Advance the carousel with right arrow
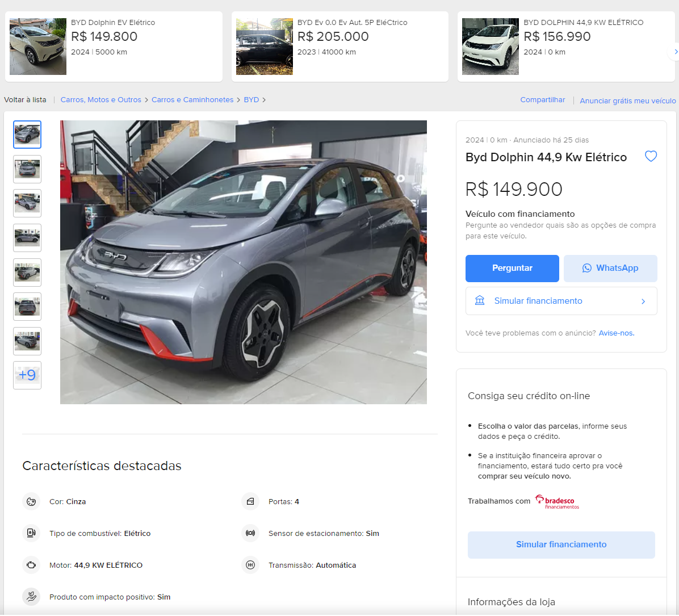The image size is (679, 616). tap(675, 52)
